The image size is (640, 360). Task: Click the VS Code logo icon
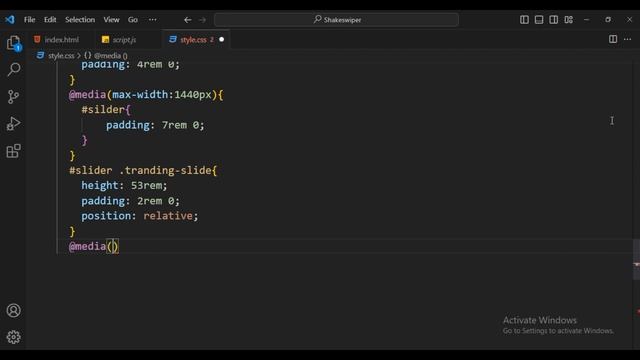(10, 20)
